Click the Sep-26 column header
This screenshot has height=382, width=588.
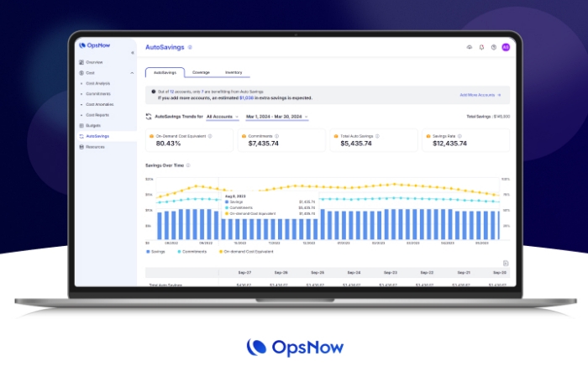(x=281, y=273)
